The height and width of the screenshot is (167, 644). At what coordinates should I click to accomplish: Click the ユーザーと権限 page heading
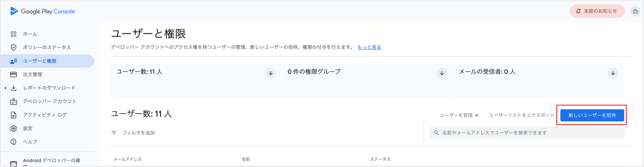click(x=148, y=34)
